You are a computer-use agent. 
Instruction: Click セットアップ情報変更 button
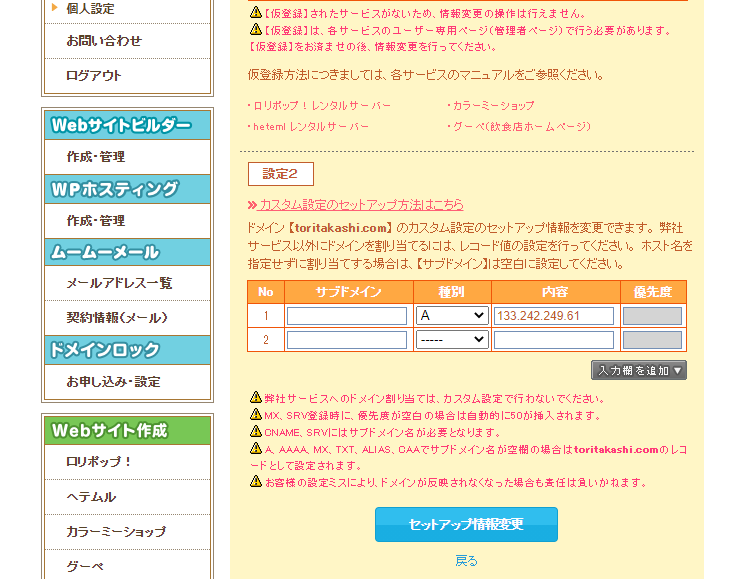466,524
